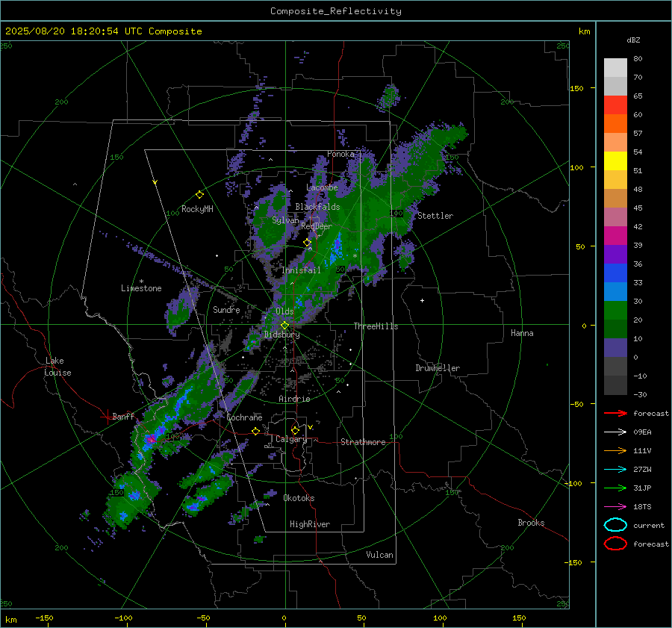Click the Didsbury label
672x628 pixels.
coord(281,335)
